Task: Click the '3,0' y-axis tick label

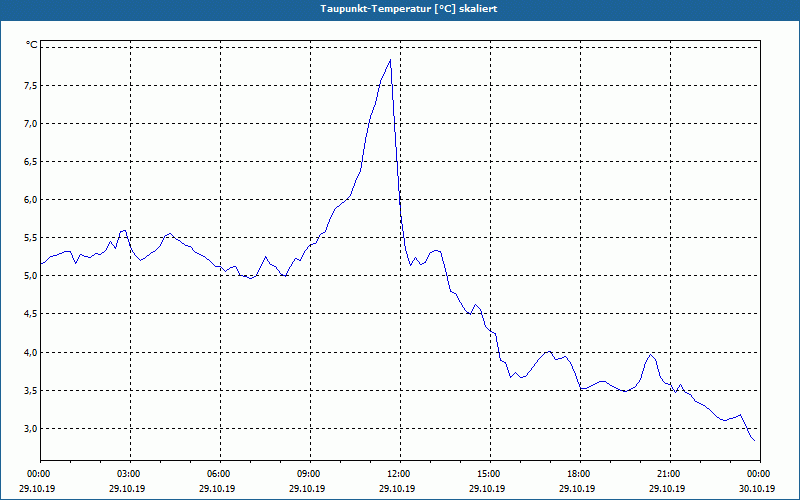Action: coord(31,429)
